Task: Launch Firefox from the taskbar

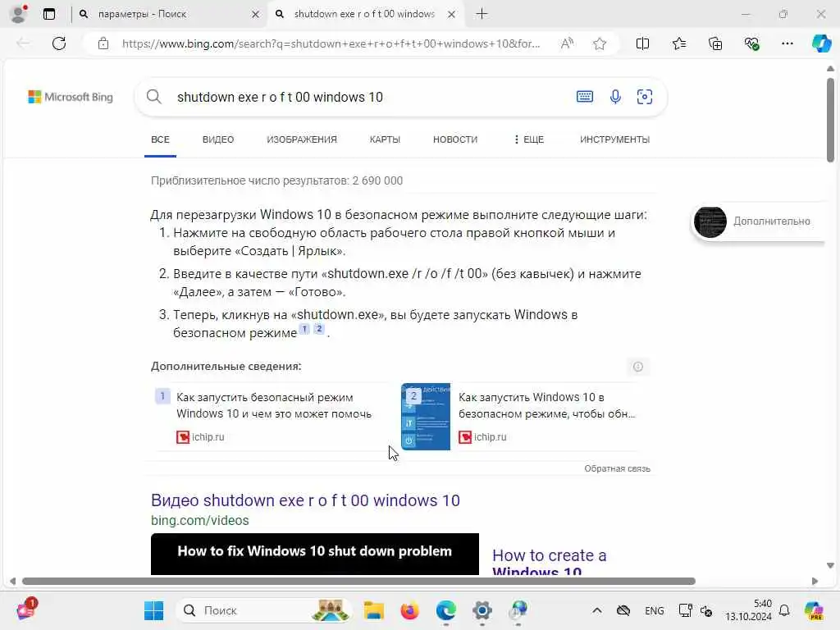Action: (x=410, y=610)
